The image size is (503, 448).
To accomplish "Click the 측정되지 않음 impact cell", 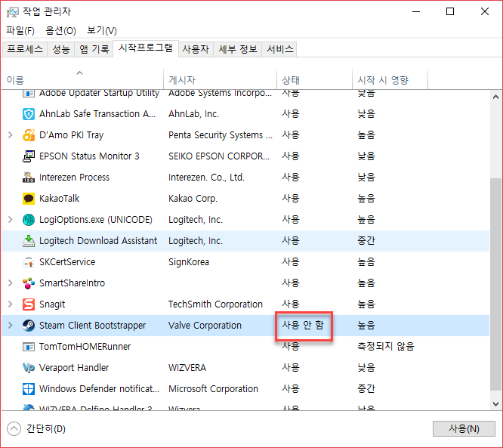I will [x=386, y=346].
